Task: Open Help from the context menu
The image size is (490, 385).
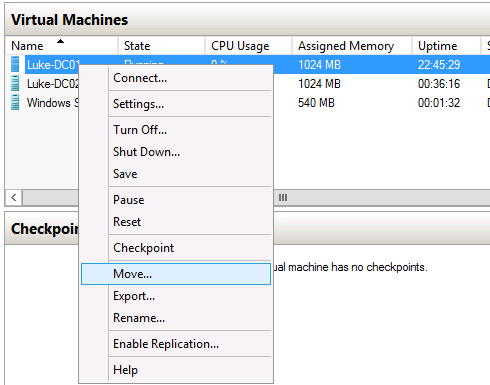Action: tap(176, 370)
